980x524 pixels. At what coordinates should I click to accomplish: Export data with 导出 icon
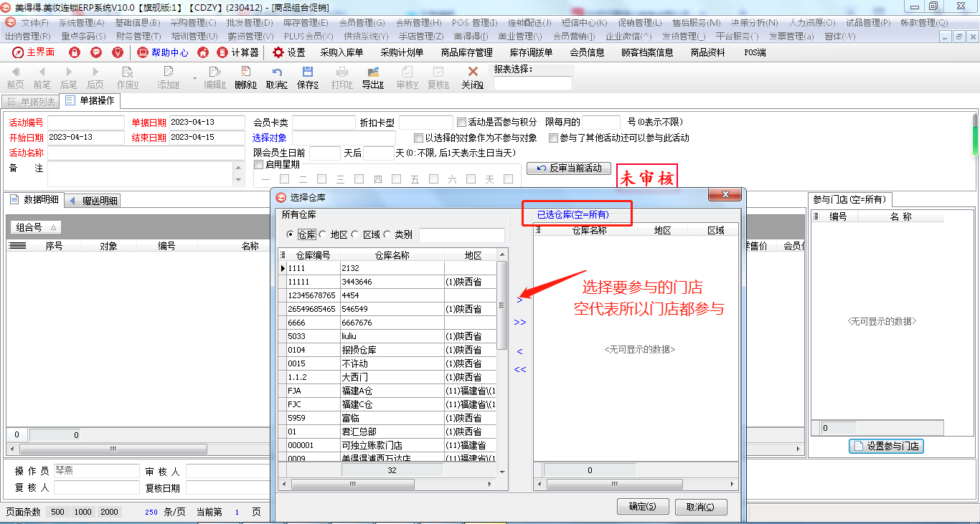coord(372,78)
